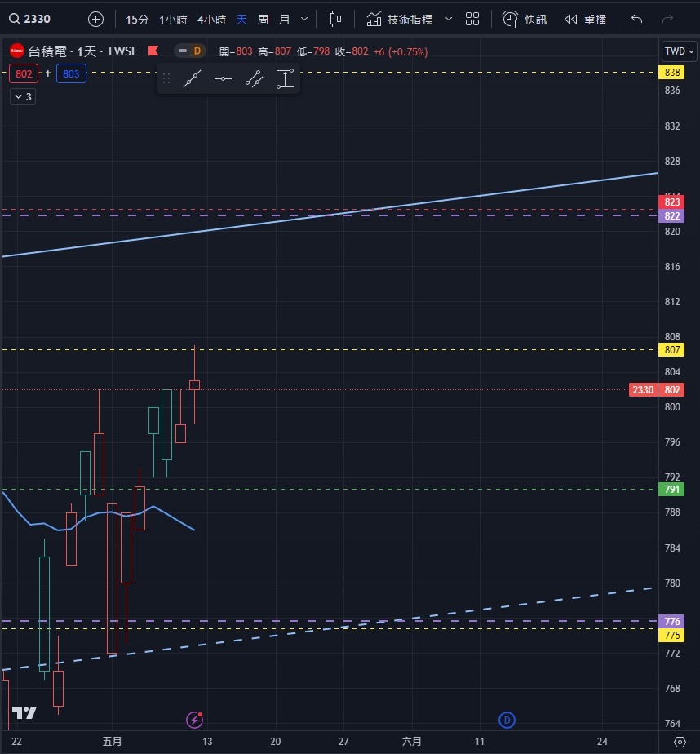Click the 開=803 open value
This screenshot has height=754, width=700.
pos(236,51)
